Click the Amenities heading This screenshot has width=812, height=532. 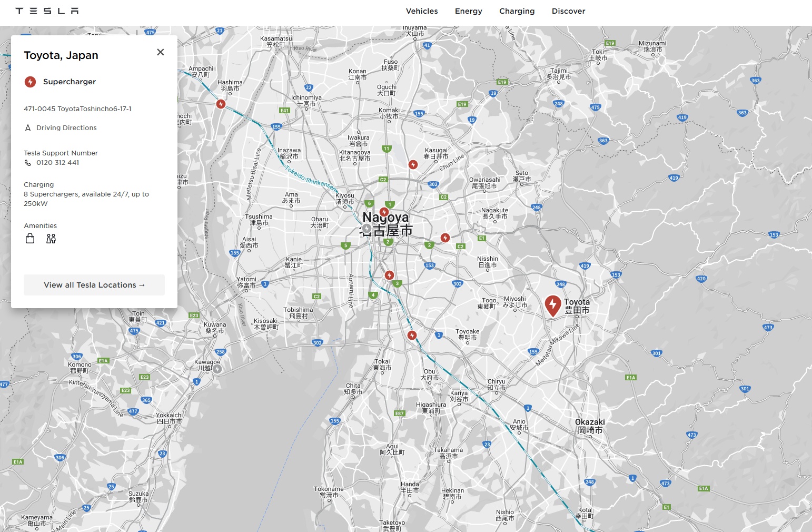(x=41, y=226)
